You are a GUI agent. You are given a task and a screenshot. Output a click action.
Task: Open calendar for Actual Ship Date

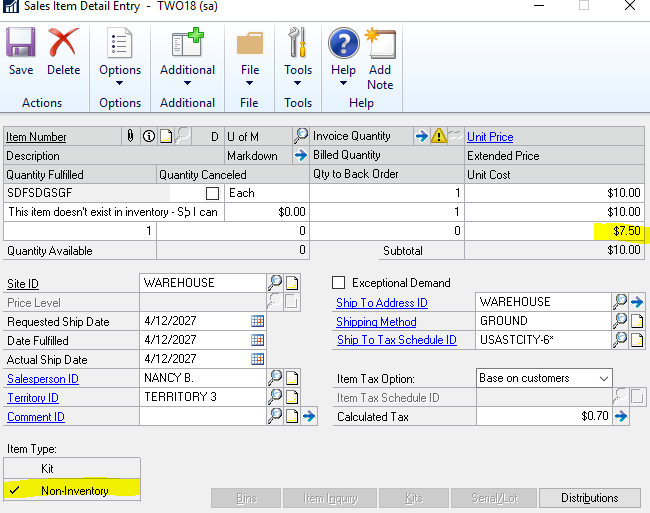pyautogui.click(x=257, y=359)
